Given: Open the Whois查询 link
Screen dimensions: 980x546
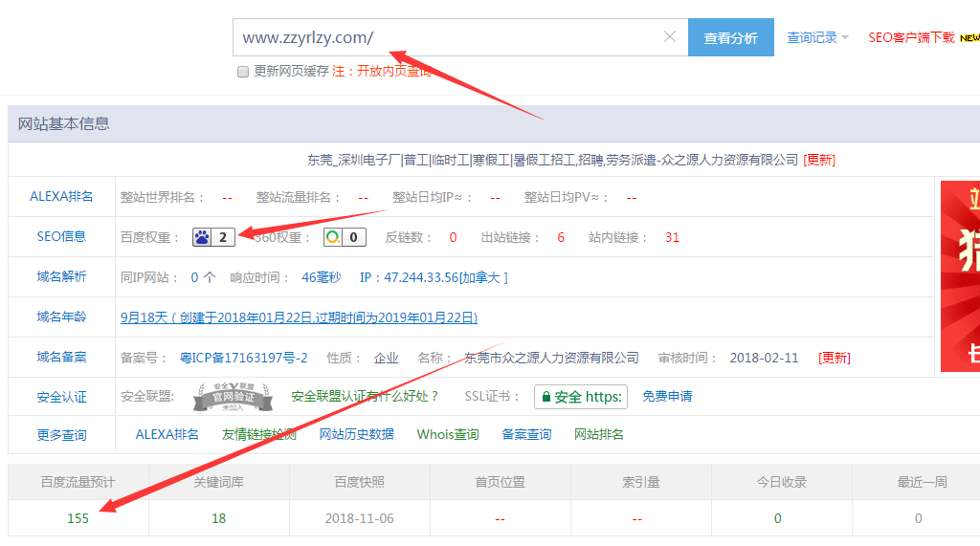Looking at the screenshot, I should click(x=447, y=434).
